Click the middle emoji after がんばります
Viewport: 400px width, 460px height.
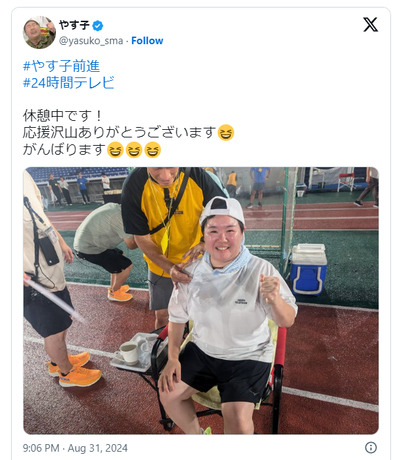(134, 150)
